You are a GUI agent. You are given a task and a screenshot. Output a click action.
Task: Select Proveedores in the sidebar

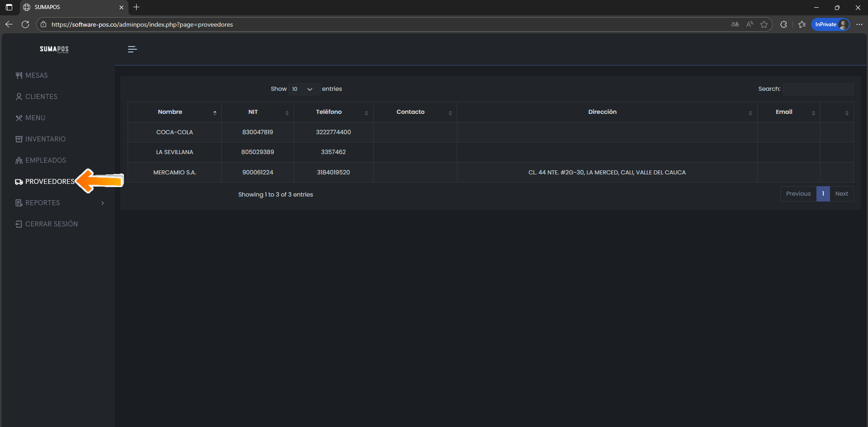tap(49, 182)
